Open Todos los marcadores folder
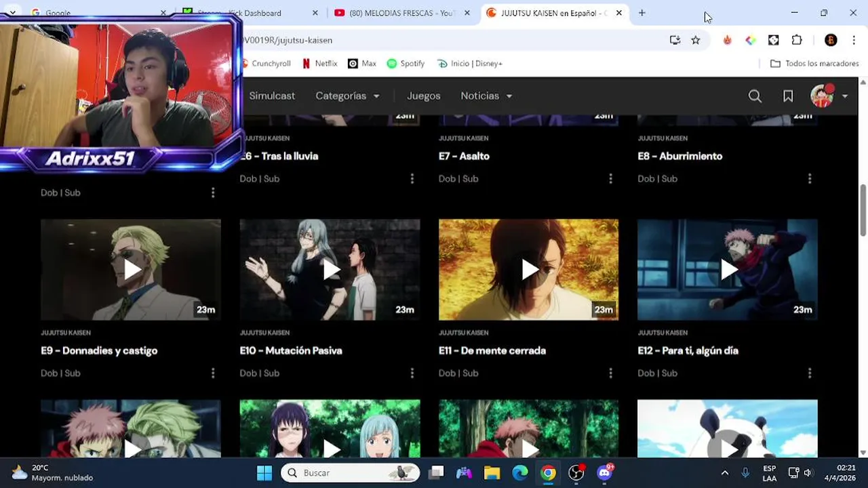The image size is (868, 488). [814, 63]
